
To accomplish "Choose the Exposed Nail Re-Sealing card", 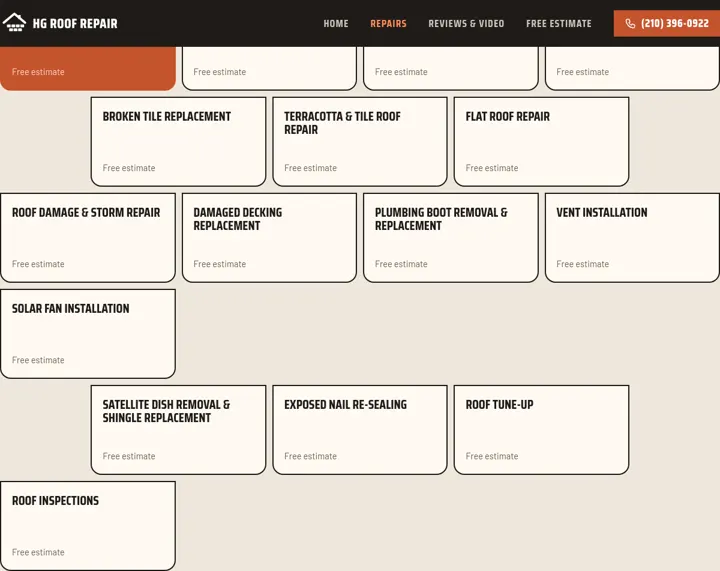I will click(360, 430).
